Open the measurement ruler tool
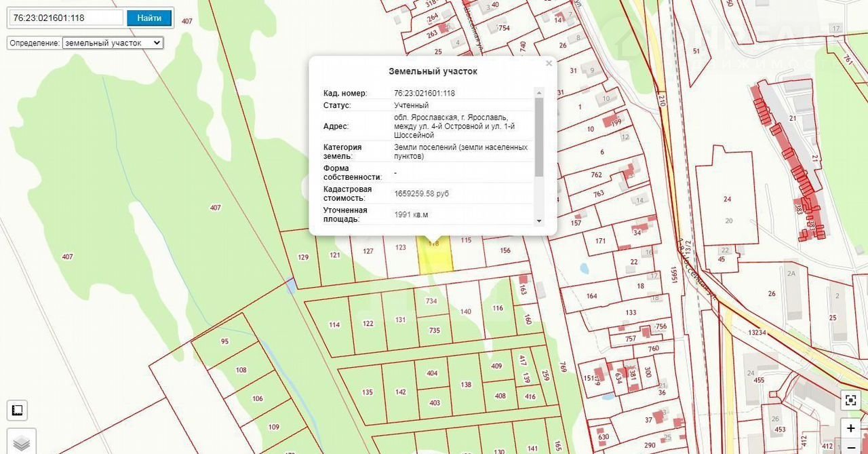868x454 pixels. coord(17,411)
